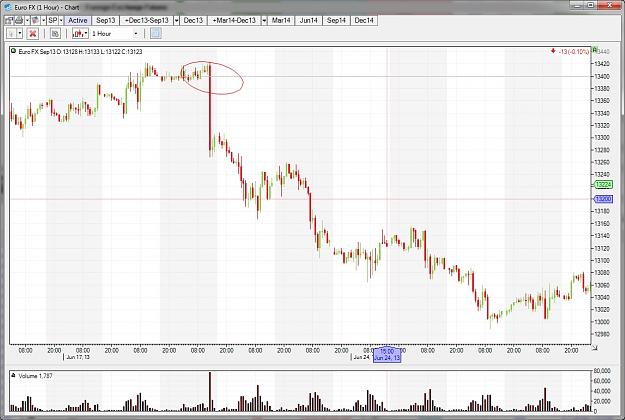Open dropdown arrow next to the print icon
This screenshot has height=420, width=625.
tap(28, 20)
